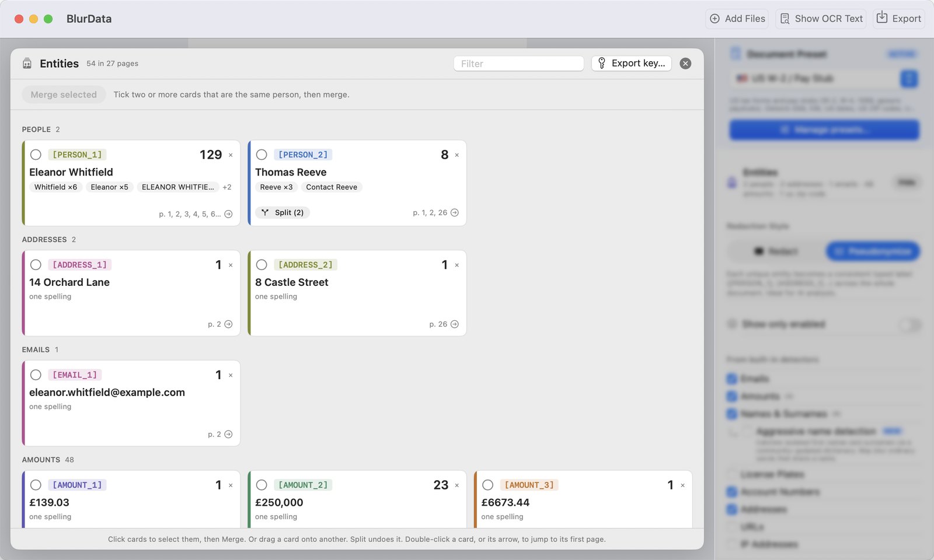This screenshot has width=934, height=560.
Task: Click the Thomas Reeve name
Action: (x=291, y=172)
